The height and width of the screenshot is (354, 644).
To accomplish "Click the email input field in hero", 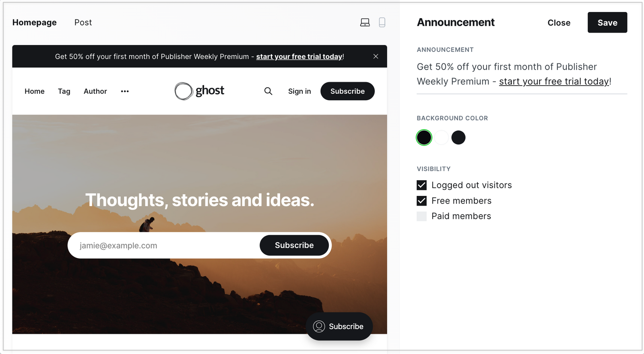I will tap(165, 245).
